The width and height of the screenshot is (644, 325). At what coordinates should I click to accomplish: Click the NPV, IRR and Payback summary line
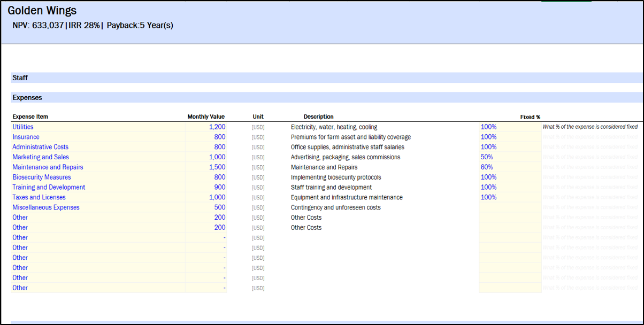tap(93, 25)
